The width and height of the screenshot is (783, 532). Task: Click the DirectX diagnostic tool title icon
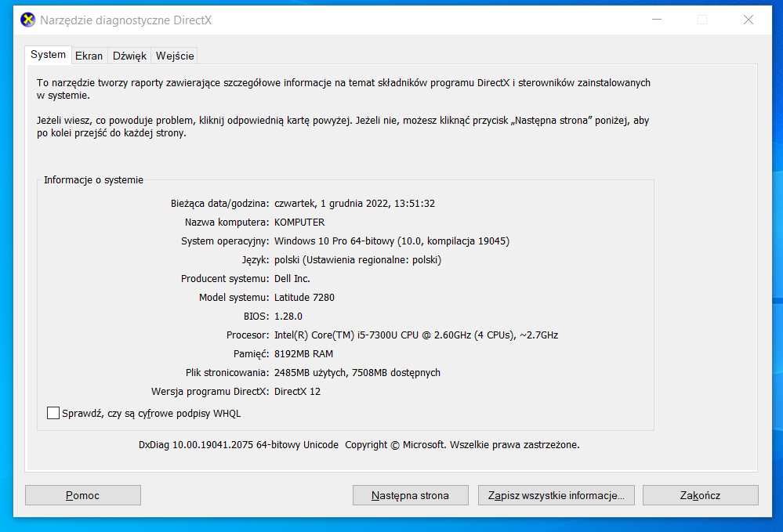click(28, 20)
